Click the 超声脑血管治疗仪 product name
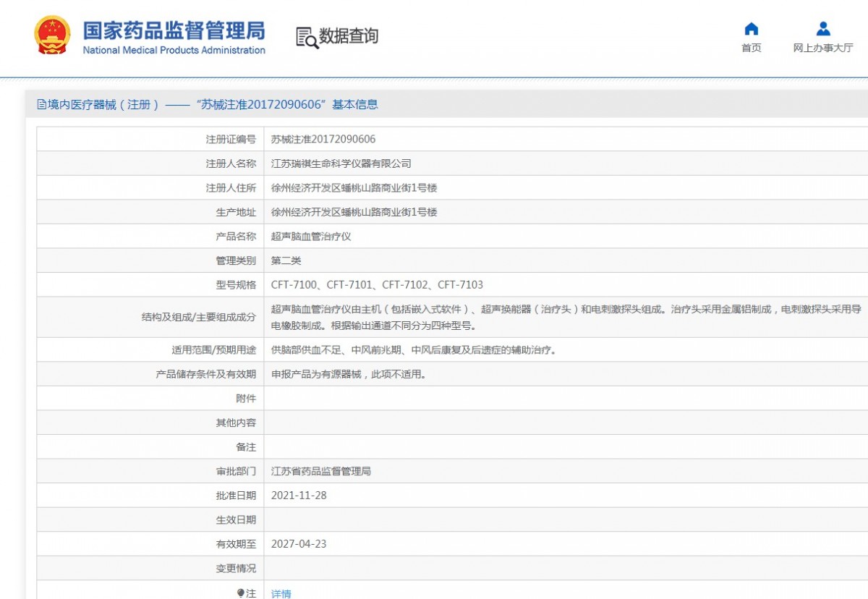This screenshot has width=868, height=599. [x=311, y=237]
